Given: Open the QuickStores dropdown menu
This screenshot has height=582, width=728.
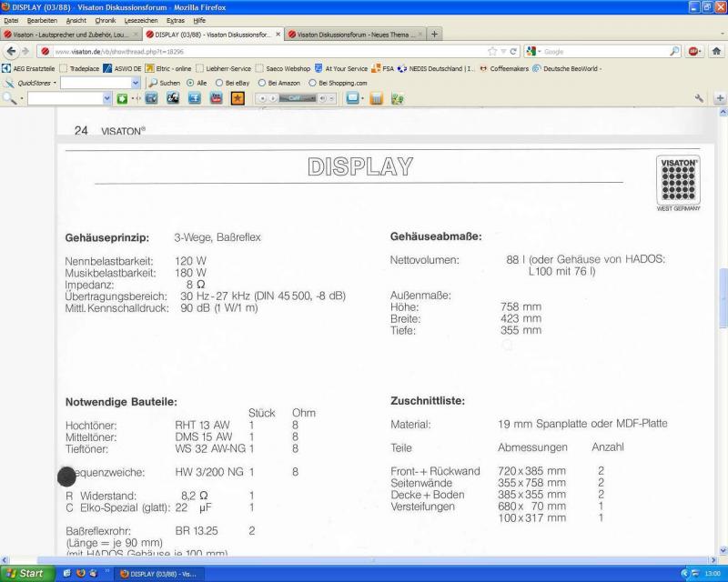Looking at the screenshot, I should (55, 83).
